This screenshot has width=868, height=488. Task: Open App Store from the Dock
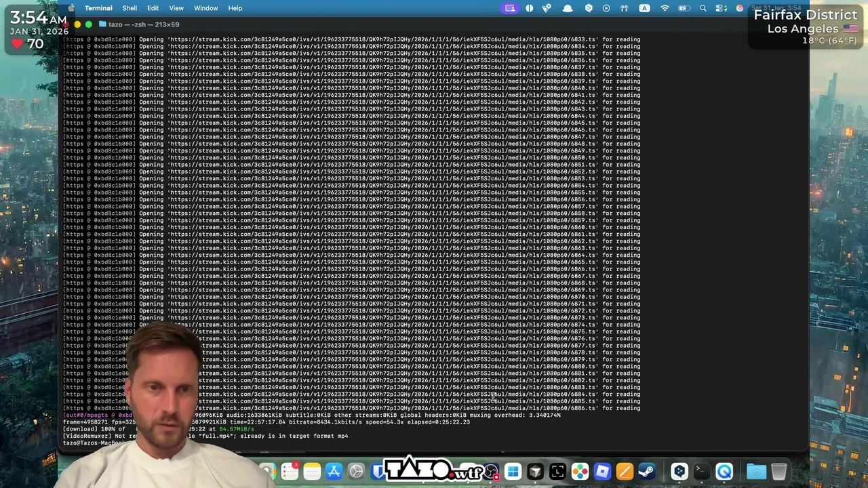pyautogui.click(x=334, y=471)
